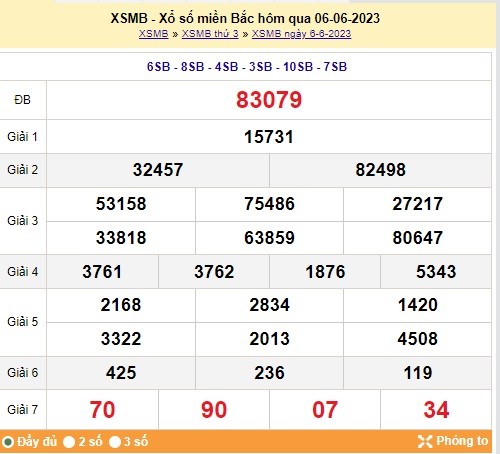Click the 6SB - 8SB ticket codes line
This screenshot has height=454, width=500.
coord(247,67)
